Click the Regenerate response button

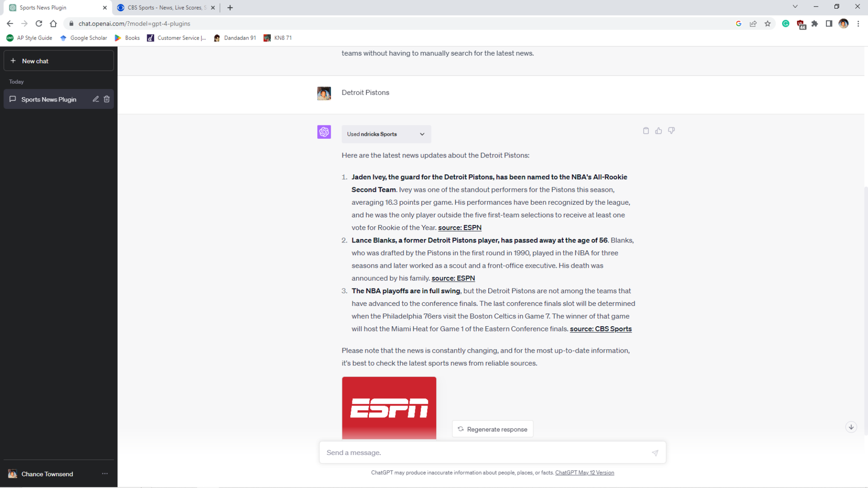coord(492,429)
